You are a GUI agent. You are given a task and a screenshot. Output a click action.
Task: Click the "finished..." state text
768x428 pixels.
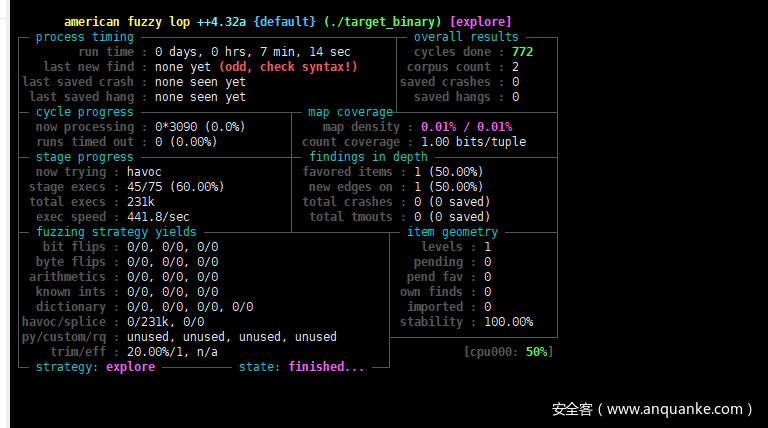(327, 367)
